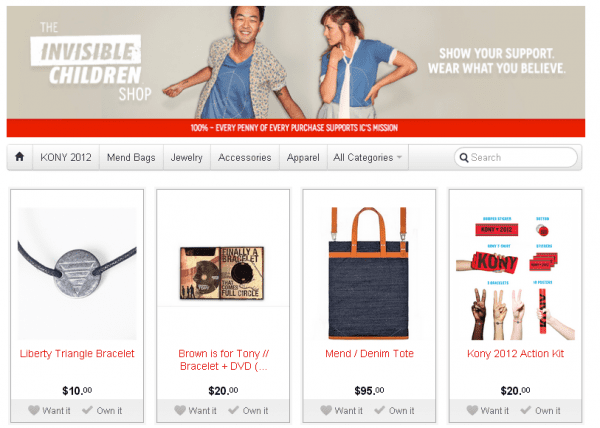Viewport: 600px width, 428px height.
Task: Click checkmark icon under Mend / Denim Tote
Action: click(x=380, y=410)
